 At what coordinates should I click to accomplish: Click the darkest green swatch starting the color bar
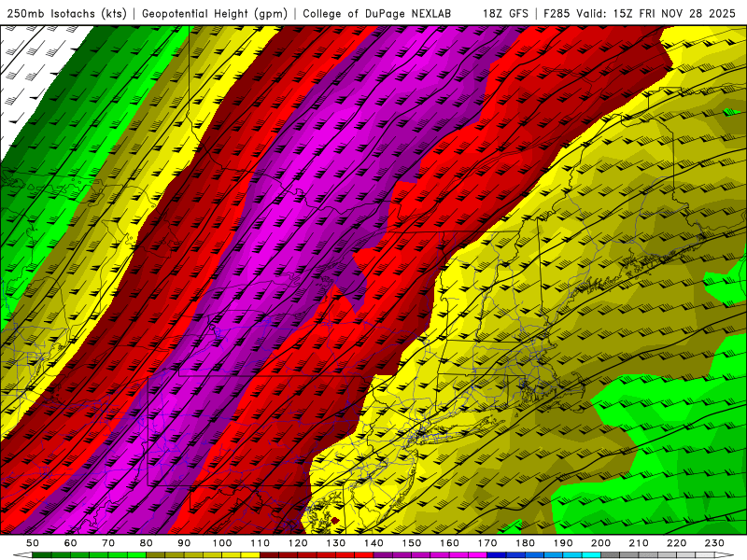[x=42, y=555]
